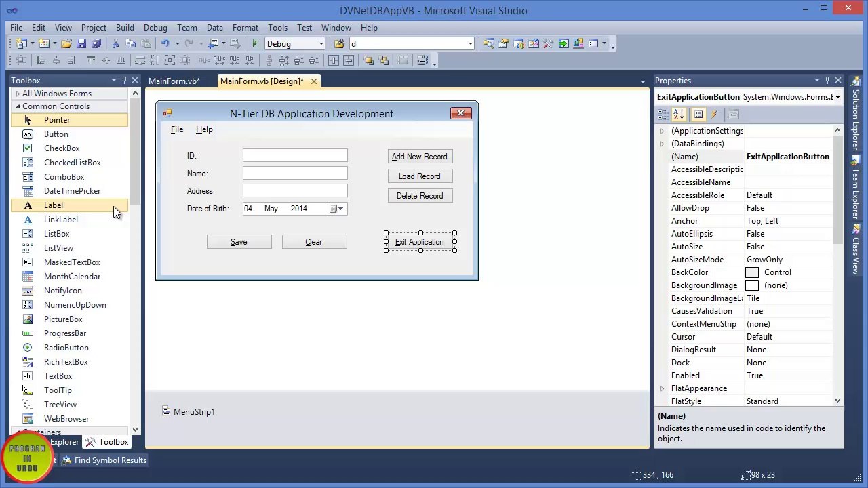This screenshot has height=488, width=868.
Task: Open the Build menu
Action: point(125,28)
